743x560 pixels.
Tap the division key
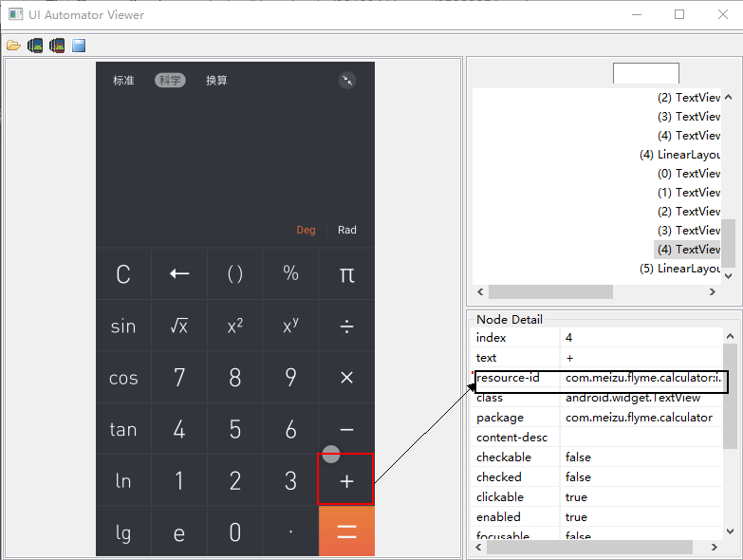[x=347, y=326]
